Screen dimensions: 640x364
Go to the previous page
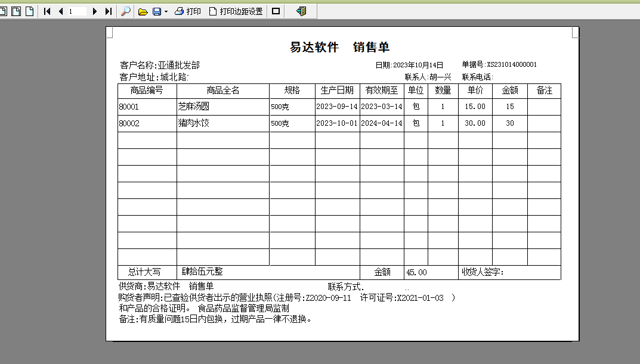(61, 11)
